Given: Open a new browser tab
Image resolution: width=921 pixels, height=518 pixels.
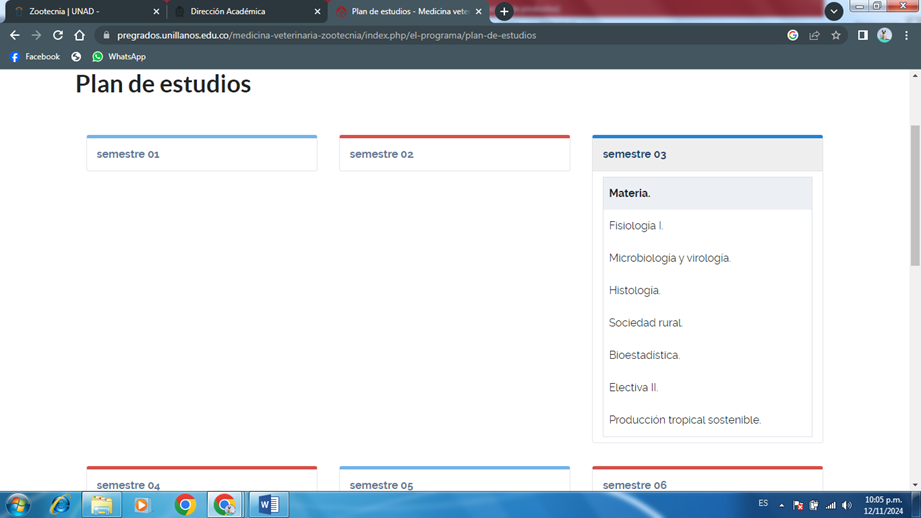Looking at the screenshot, I should pos(504,12).
